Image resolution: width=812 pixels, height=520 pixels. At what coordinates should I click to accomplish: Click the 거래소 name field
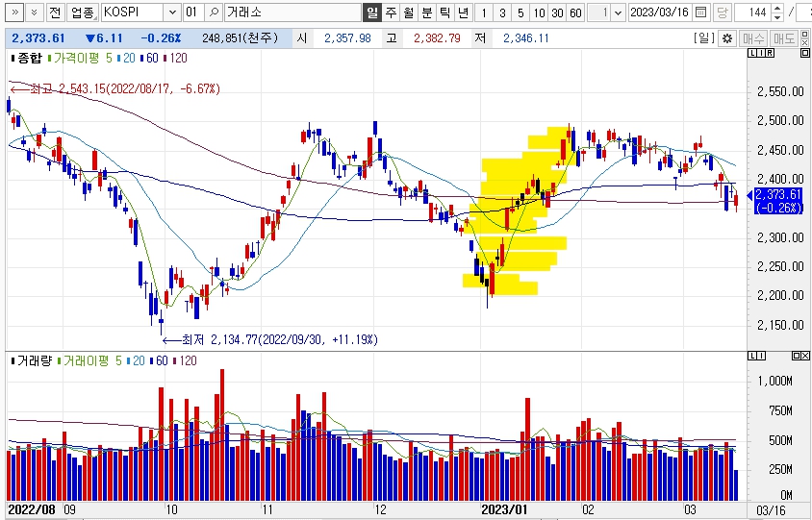[x=292, y=12]
